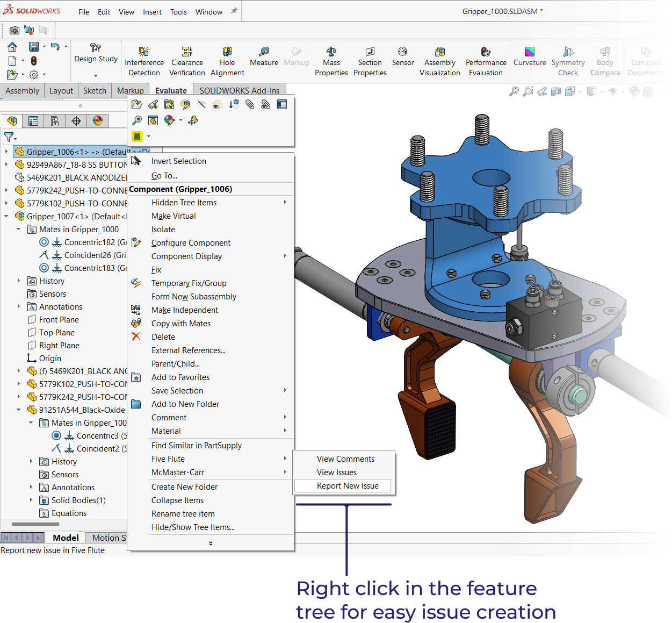Open the DisplayManager color-ball tab

point(98,121)
